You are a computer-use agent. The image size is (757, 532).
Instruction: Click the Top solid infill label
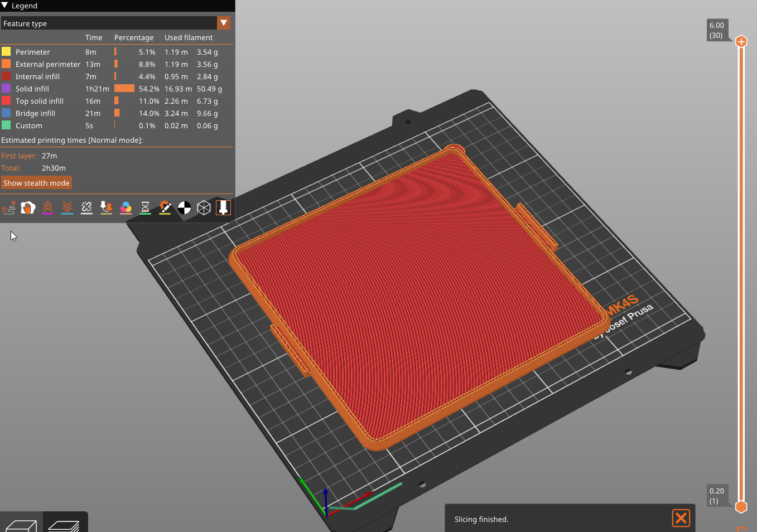(x=40, y=101)
